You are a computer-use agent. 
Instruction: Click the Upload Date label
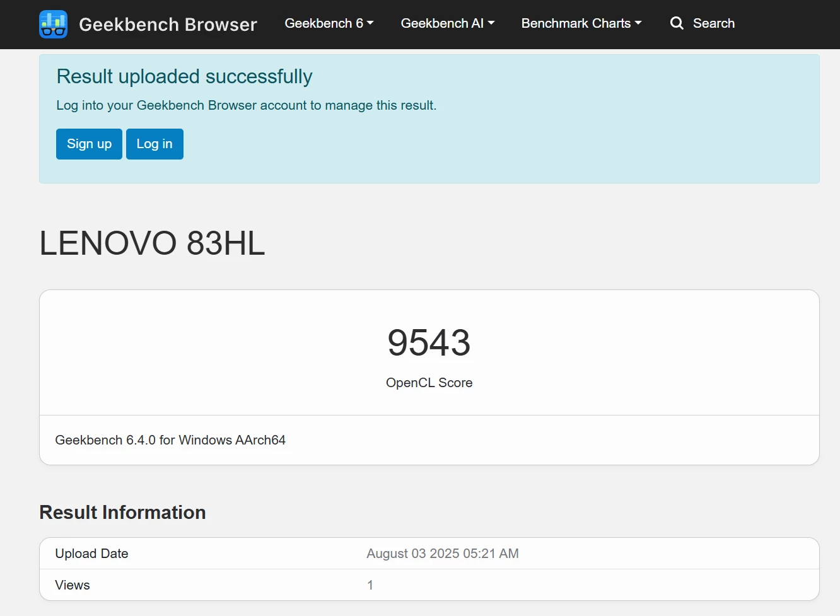92,554
